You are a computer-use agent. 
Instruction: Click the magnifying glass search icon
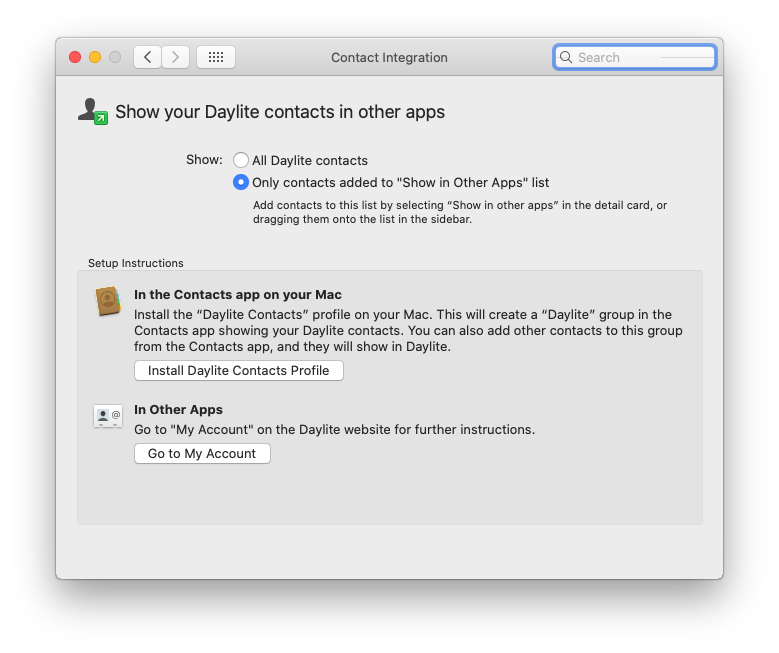click(566, 57)
